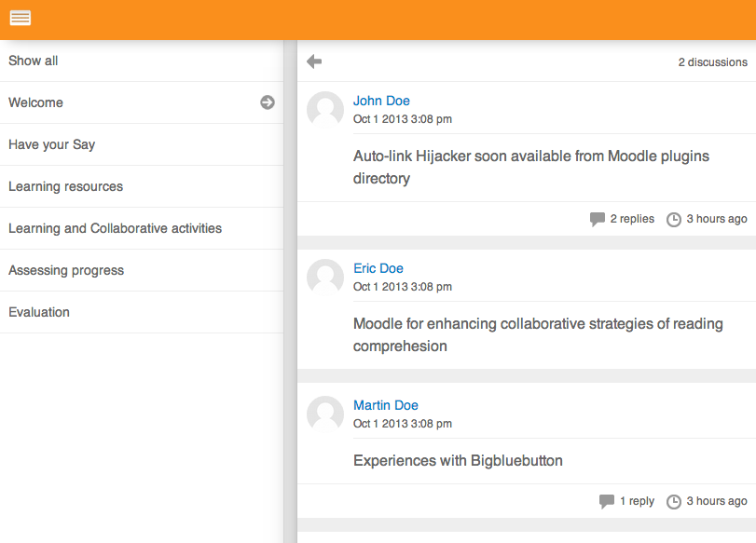Open the Assessing progress section
Viewport: 756px width, 543px height.
tap(142, 270)
